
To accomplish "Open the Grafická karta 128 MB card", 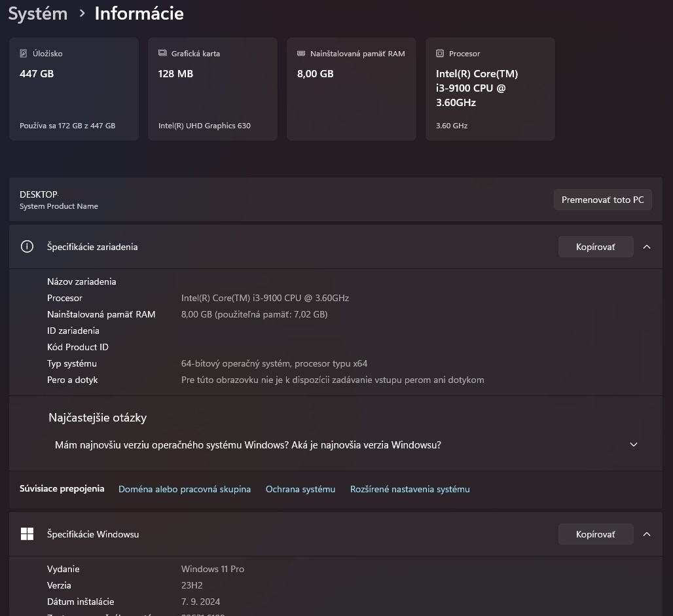I will 213,89.
